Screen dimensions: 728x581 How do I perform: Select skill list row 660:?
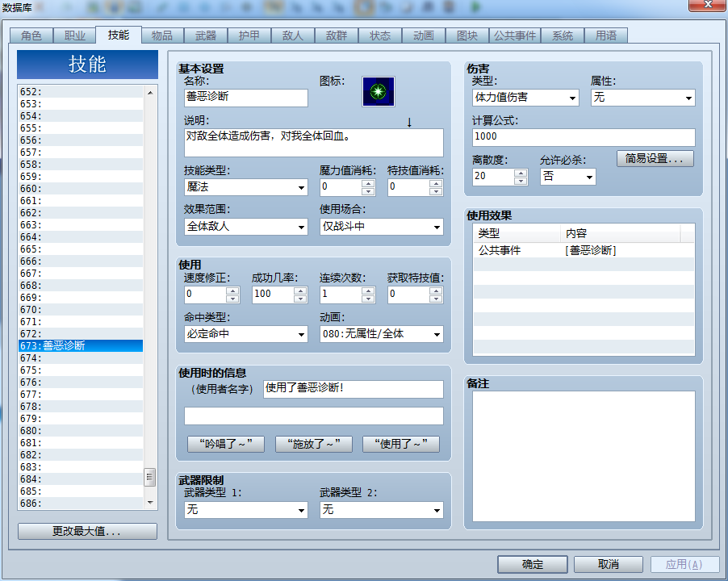(81, 189)
